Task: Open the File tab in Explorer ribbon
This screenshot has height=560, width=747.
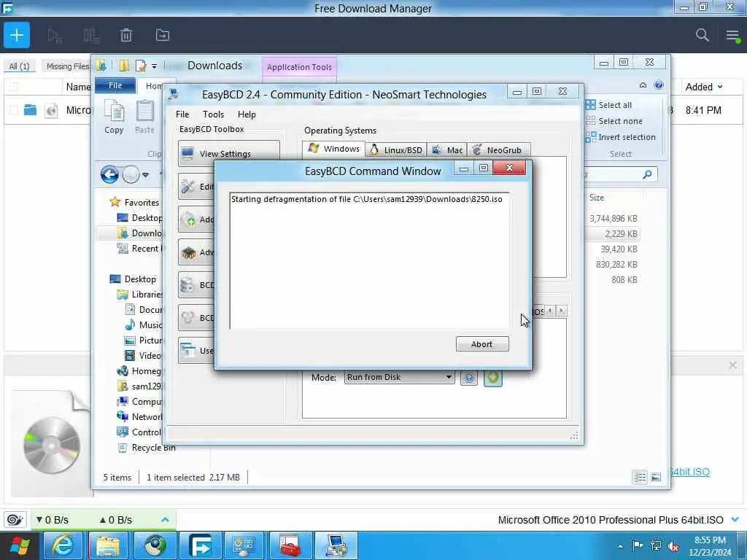Action: click(x=115, y=85)
